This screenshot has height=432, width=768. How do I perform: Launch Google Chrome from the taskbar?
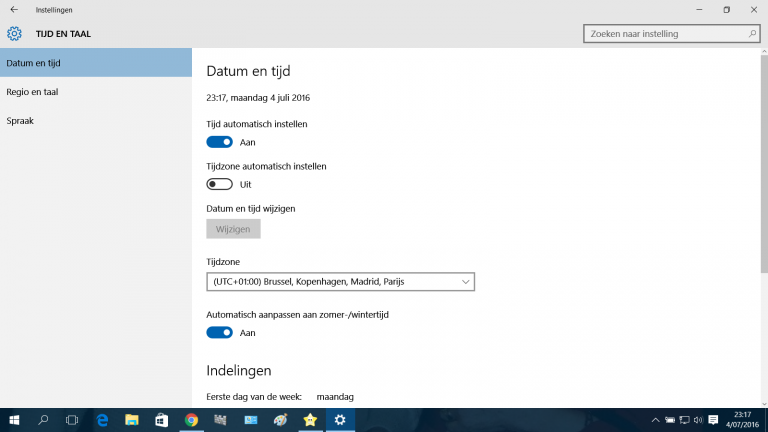[x=191, y=420]
